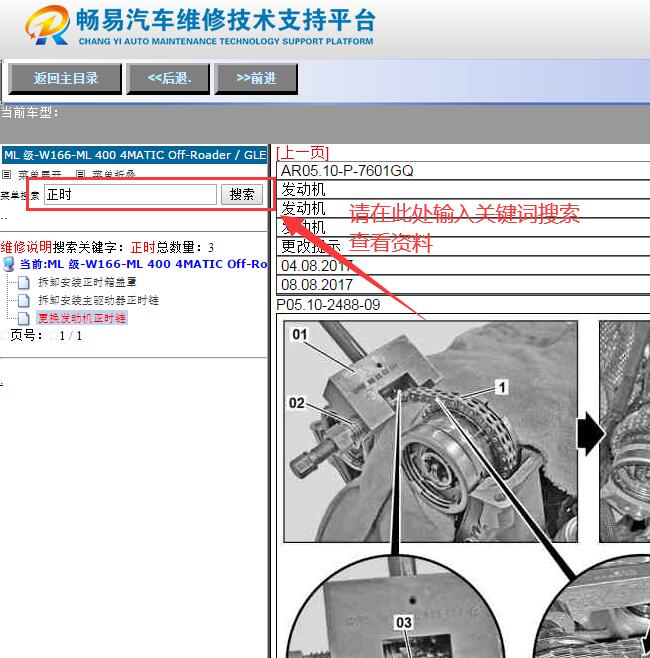The height and width of the screenshot is (658, 650).
Task: Click the document number AR05.10-P-7601GQ
Action: [x=347, y=171]
